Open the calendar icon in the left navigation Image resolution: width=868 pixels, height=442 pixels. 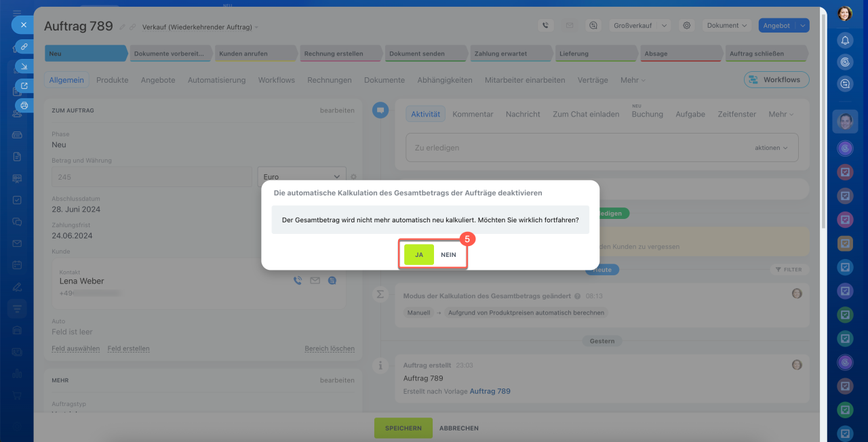17,265
